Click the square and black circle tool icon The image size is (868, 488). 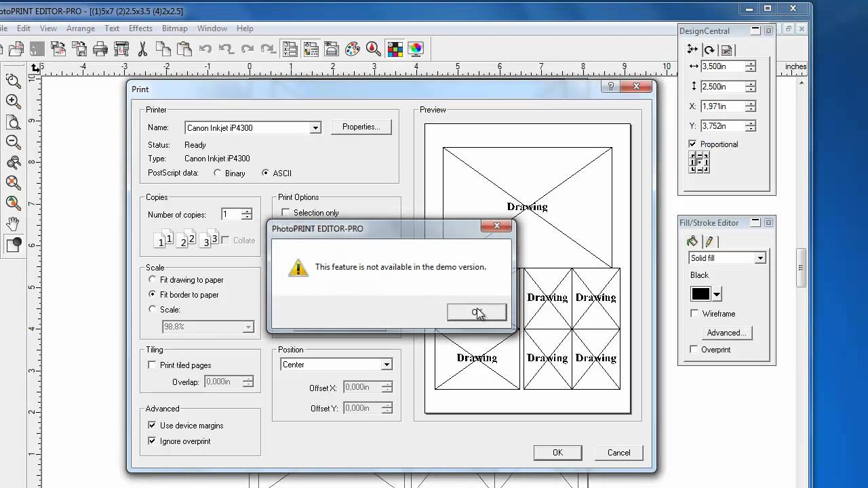13,245
